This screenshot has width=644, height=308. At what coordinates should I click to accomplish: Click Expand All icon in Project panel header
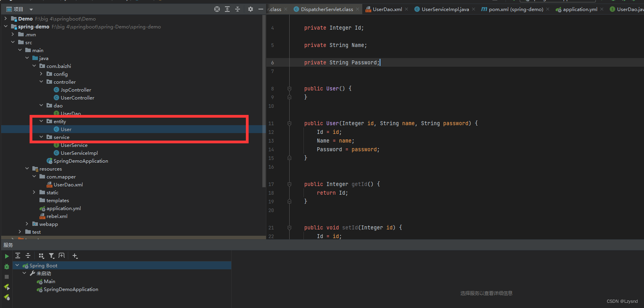point(227,9)
